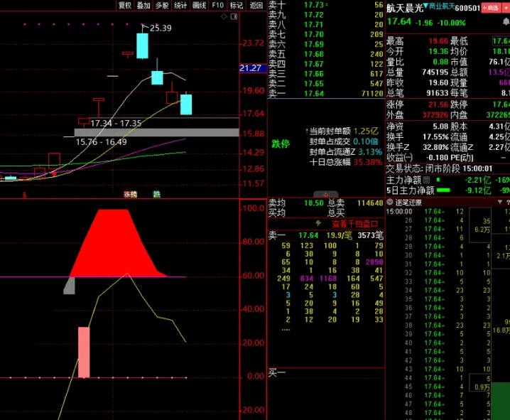The width and height of the screenshot is (510, 420).
Task: Click the filter funnel icon in 逐笔还原
Action: pos(500,202)
